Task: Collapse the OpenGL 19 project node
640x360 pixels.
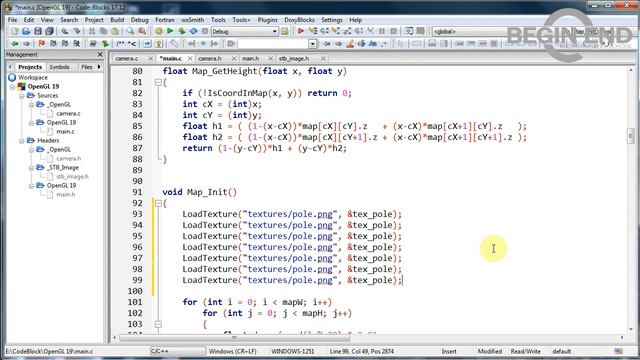Action: point(12,87)
